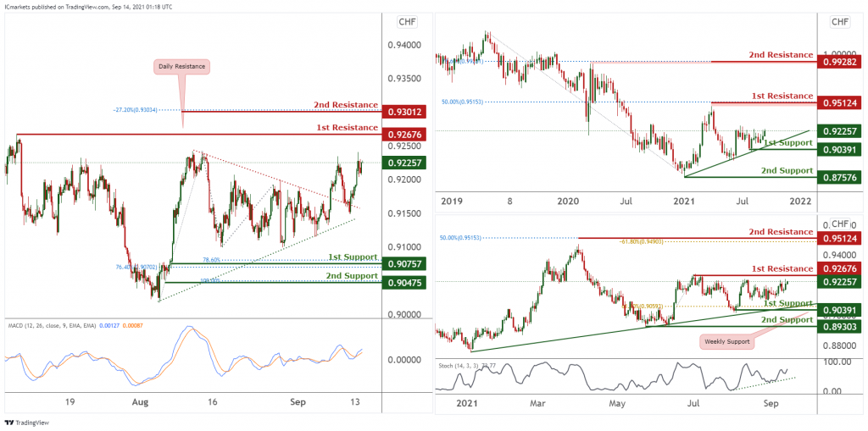This screenshot has width=868, height=431.
Task: Select the 0.93012 2nd Resistance price tag
Action: 405,113
